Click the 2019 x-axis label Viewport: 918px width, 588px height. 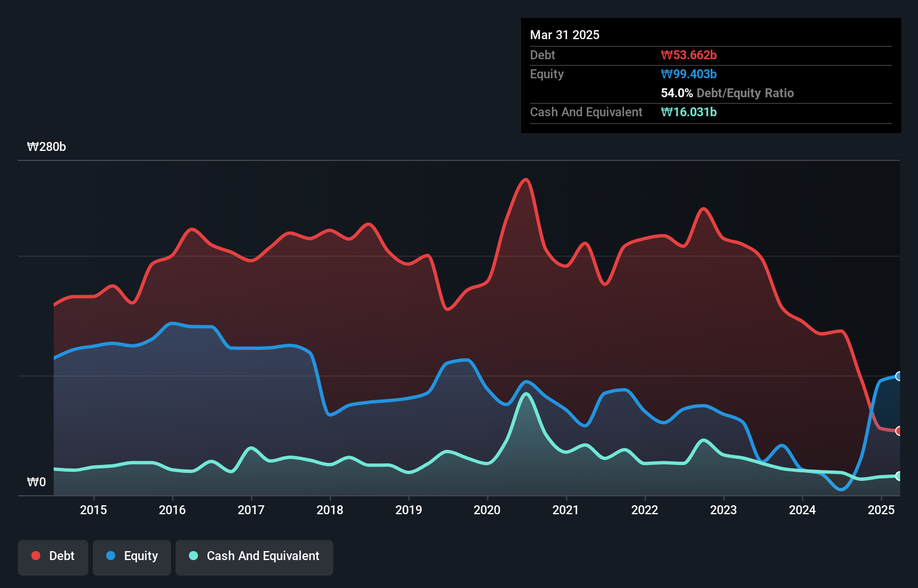click(x=409, y=510)
